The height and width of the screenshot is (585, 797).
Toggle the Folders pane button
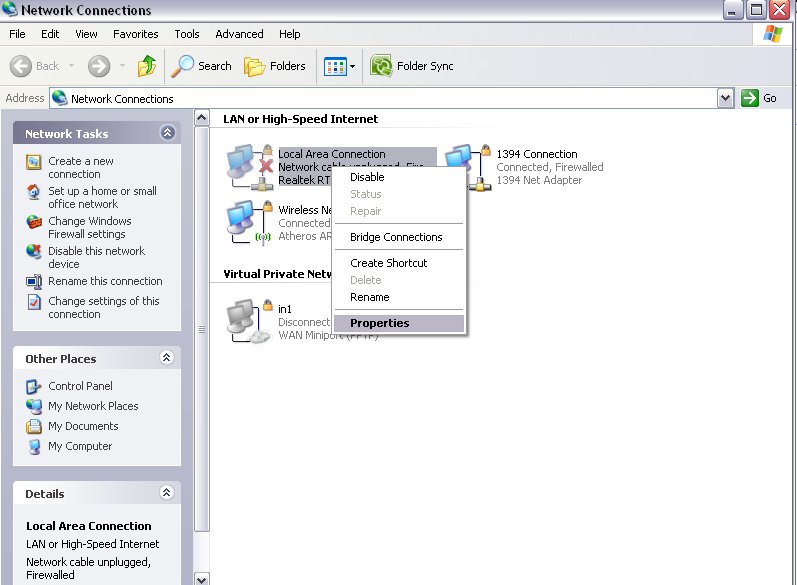pos(275,66)
